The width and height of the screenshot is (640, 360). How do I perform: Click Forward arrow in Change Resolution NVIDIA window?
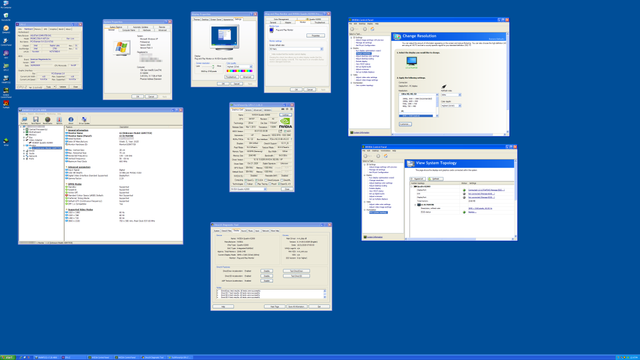click(x=365, y=29)
